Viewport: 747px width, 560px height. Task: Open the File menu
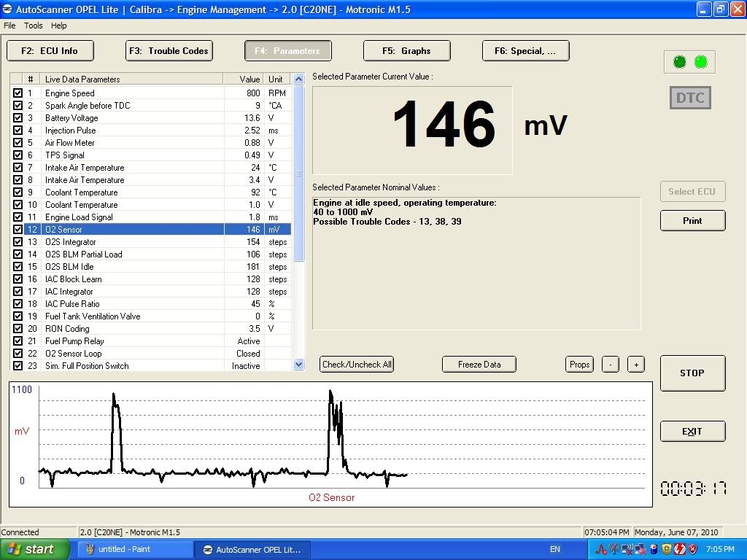pyautogui.click(x=9, y=26)
